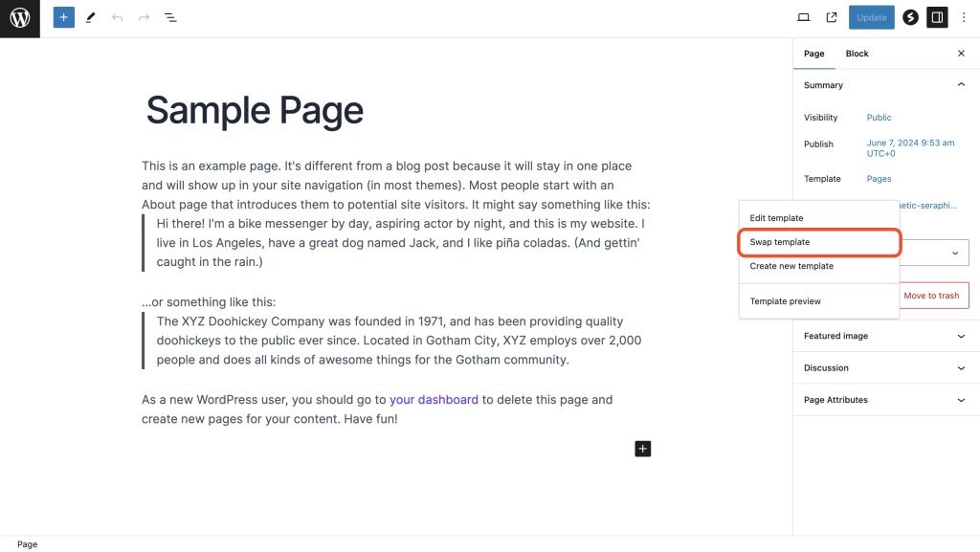Open the block inserter plus button

pos(63,17)
